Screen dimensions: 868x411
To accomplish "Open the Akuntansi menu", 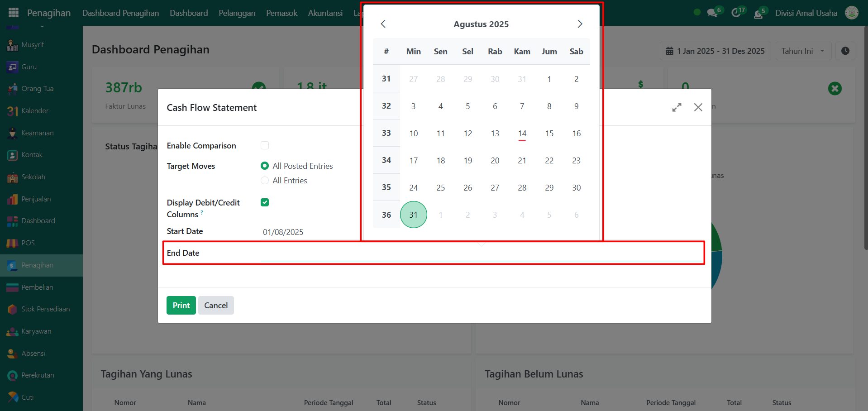I will (x=325, y=13).
